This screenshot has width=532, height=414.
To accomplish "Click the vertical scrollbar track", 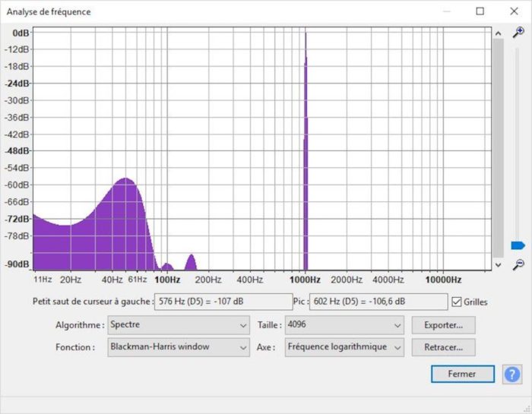I will [498, 148].
